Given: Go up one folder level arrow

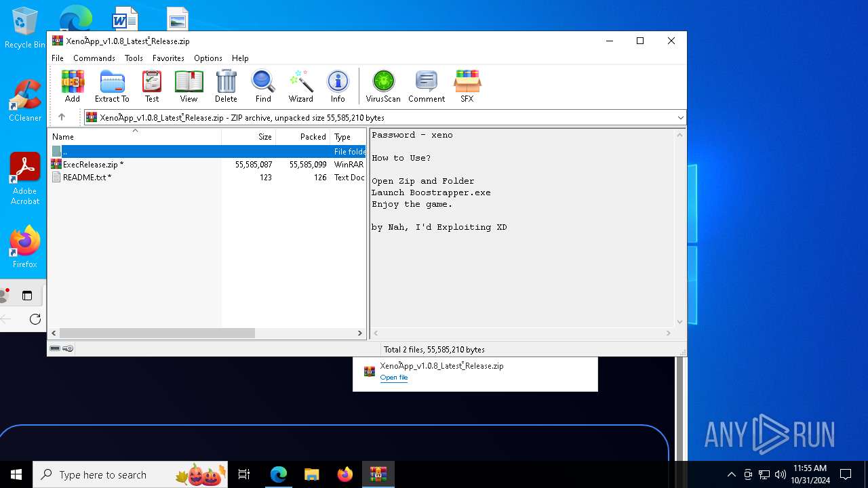Looking at the screenshot, I should pyautogui.click(x=62, y=117).
